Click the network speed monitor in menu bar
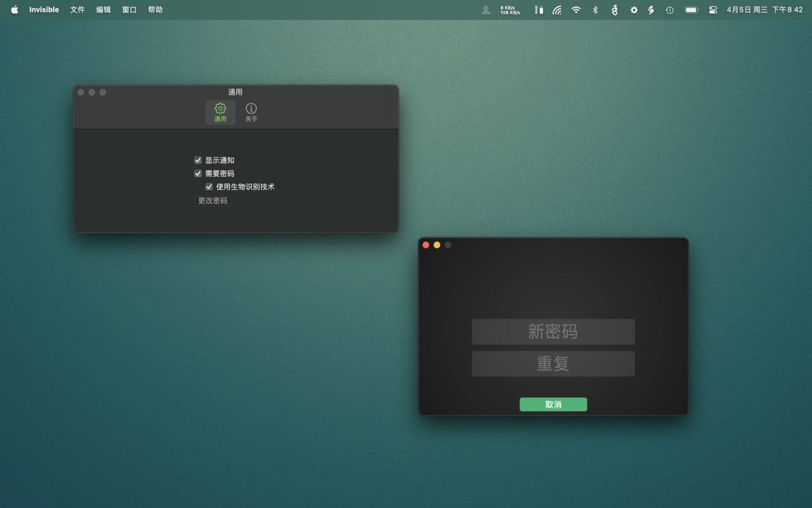Viewport: 812px width, 508px height. 510,10
